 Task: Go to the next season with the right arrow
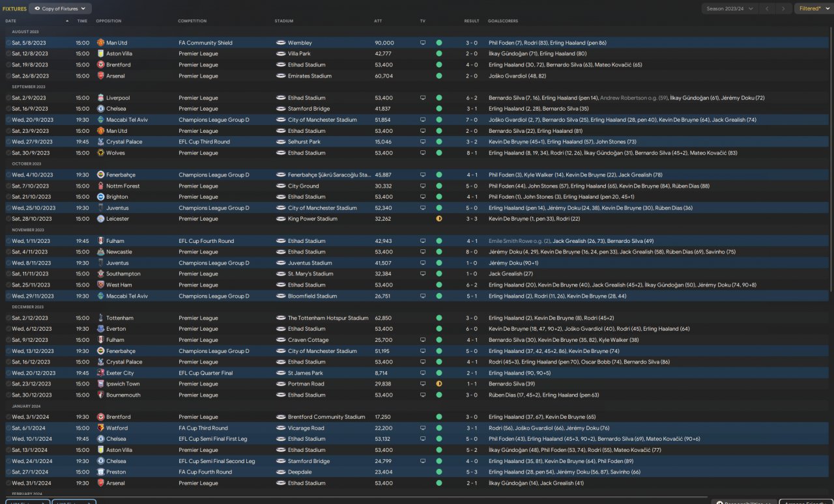coord(784,8)
